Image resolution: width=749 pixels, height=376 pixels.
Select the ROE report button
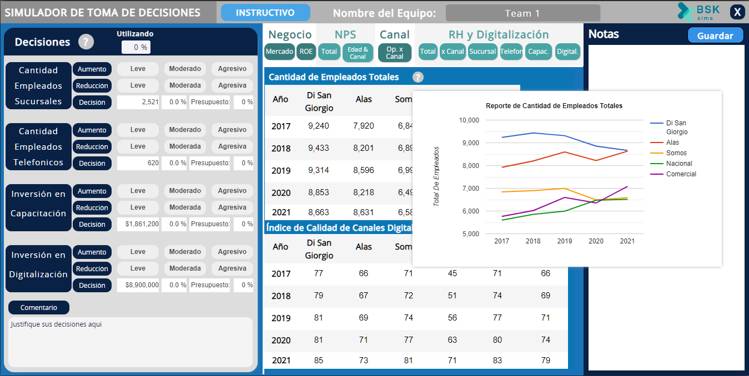[306, 52]
